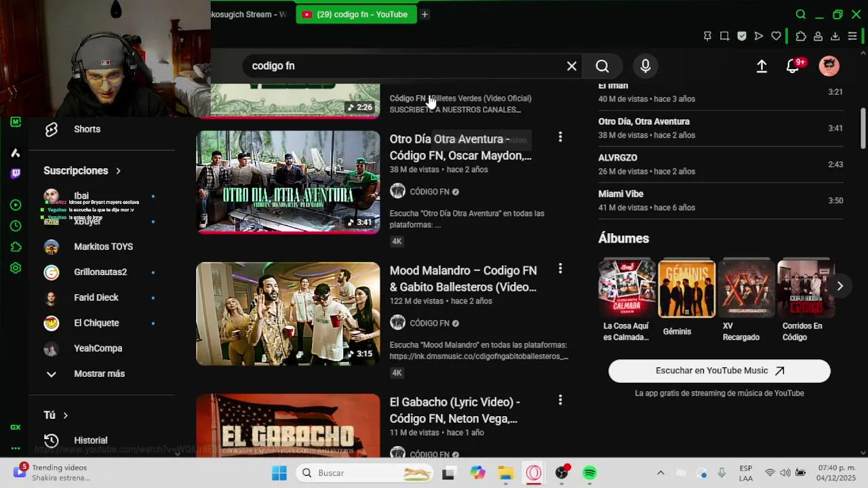Image resolution: width=868 pixels, height=488 pixels.
Task: Open a new browser tab
Action: click(425, 14)
